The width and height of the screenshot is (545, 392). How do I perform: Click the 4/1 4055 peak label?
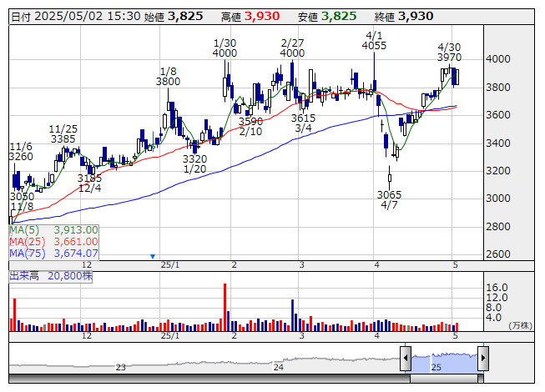(x=374, y=40)
